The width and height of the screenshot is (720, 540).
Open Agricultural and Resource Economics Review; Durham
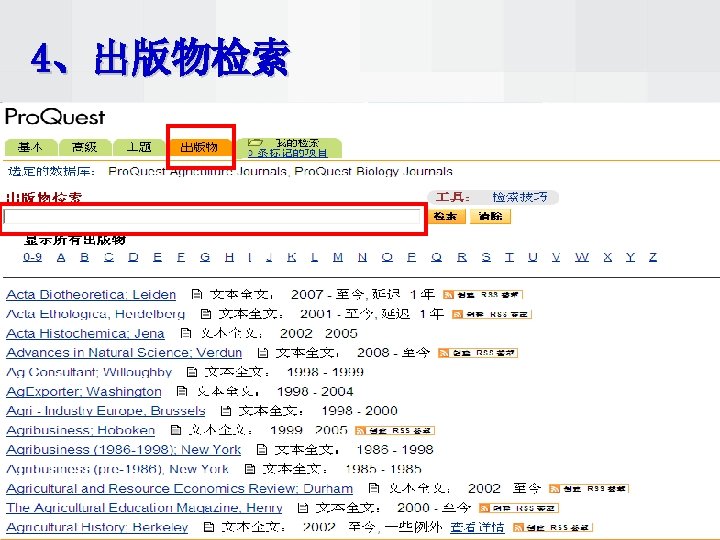pyautogui.click(x=180, y=489)
